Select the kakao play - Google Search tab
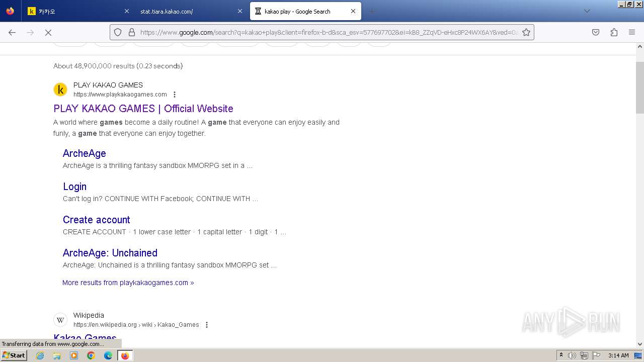 [x=305, y=11]
